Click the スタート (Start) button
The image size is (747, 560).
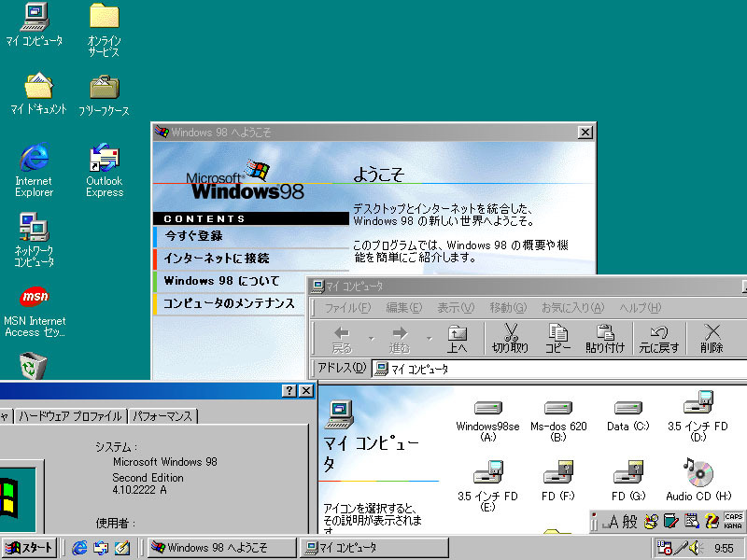(29, 548)
